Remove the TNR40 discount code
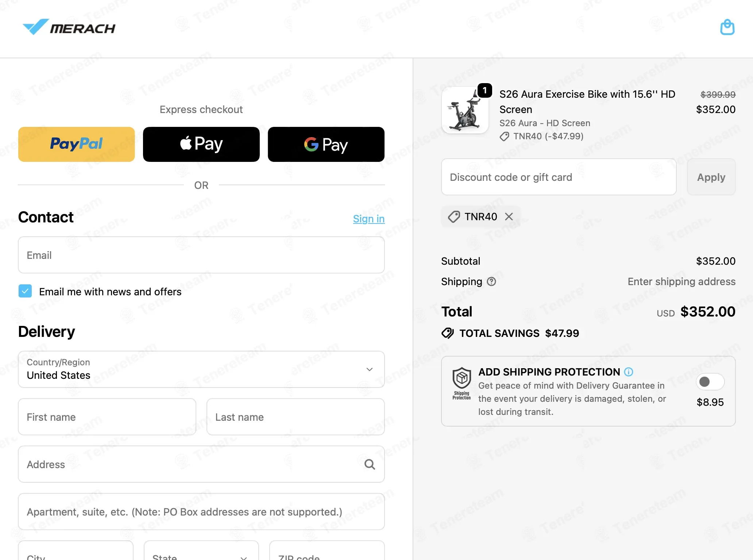Image resolution: width=753 pixels, height=560 pixels. pyautogui.click(x=509, y=217)
